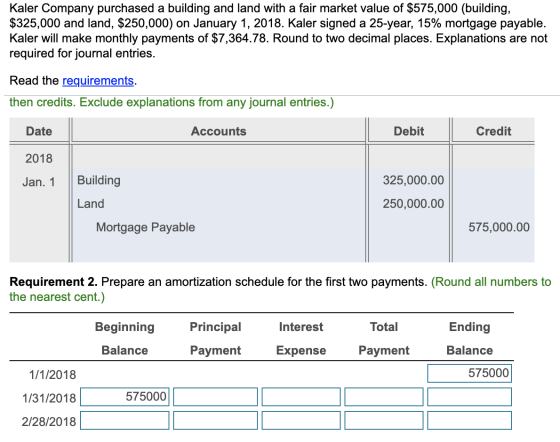Image resolution: width=560 pixels, height=442 pixels.
Task: Select the Principal Payment column heading
Action: coord(215,338)
